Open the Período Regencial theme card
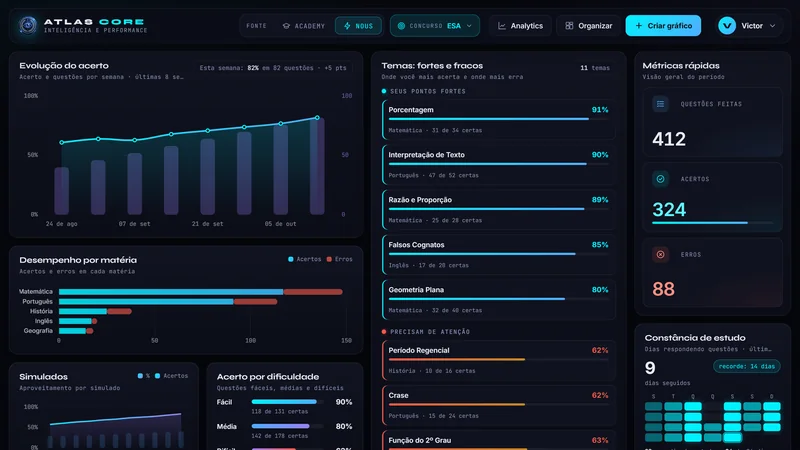The width and height of the screenshot is (800, 450). [x=498, y=360]
